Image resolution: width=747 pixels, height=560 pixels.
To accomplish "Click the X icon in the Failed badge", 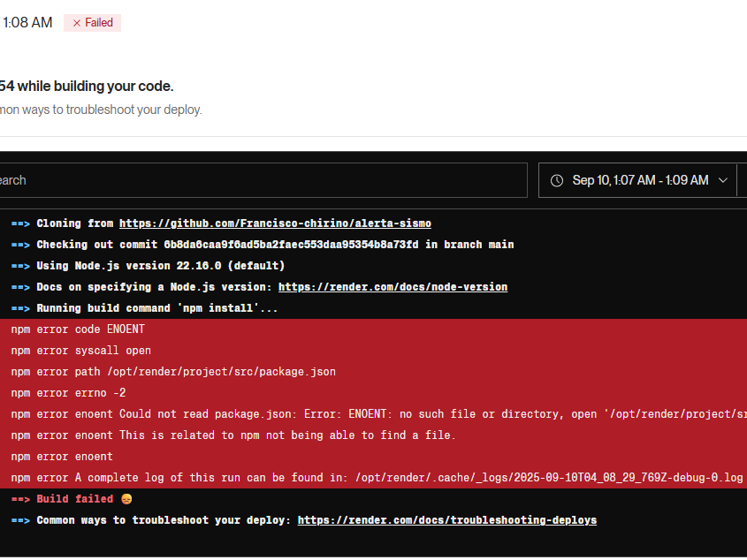I will click(77, 23).
